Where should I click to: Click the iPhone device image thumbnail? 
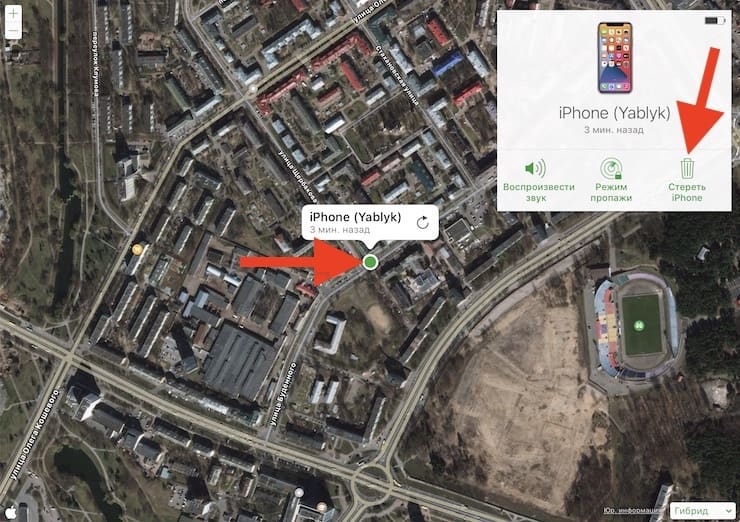tap(614, 58)
